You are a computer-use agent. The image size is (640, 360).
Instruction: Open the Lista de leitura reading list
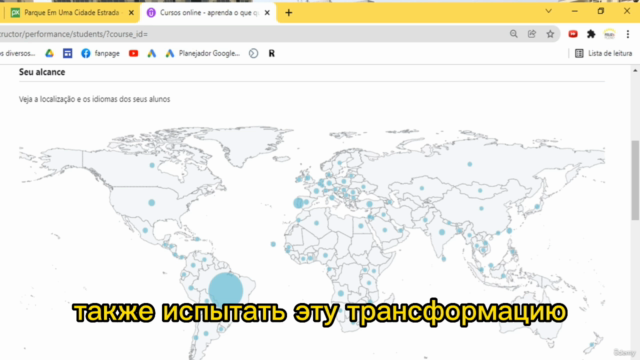click(x=604, y=53)
